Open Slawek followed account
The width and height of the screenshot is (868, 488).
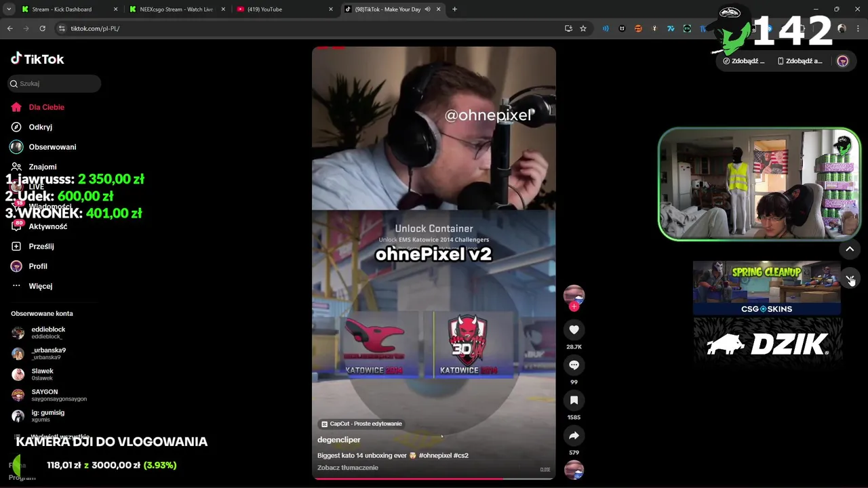[42, 374]
